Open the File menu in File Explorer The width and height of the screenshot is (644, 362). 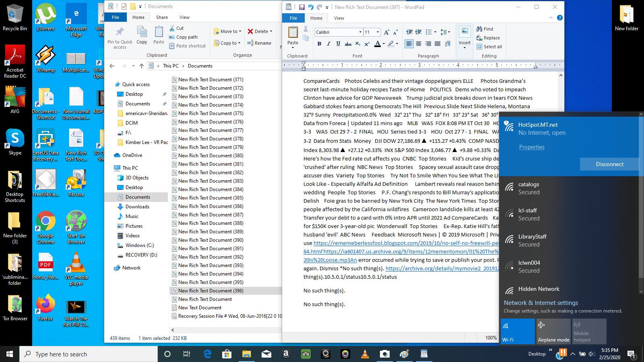click(116, 17)
